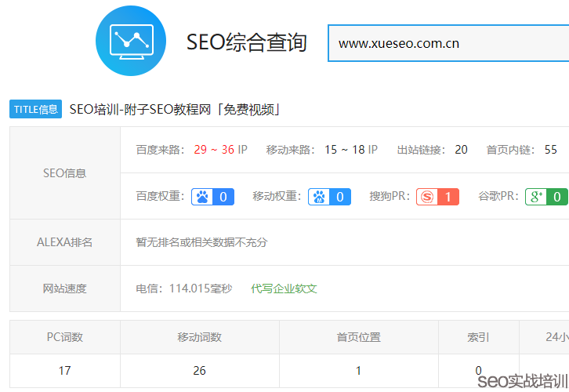The image size is (569, 392).
Task: Click the Sogou PR badge icon
Action: (437, 196)
